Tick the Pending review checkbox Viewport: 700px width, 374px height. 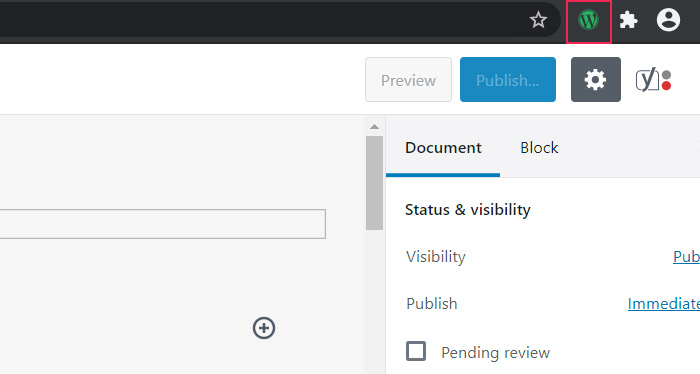[416, 351]
